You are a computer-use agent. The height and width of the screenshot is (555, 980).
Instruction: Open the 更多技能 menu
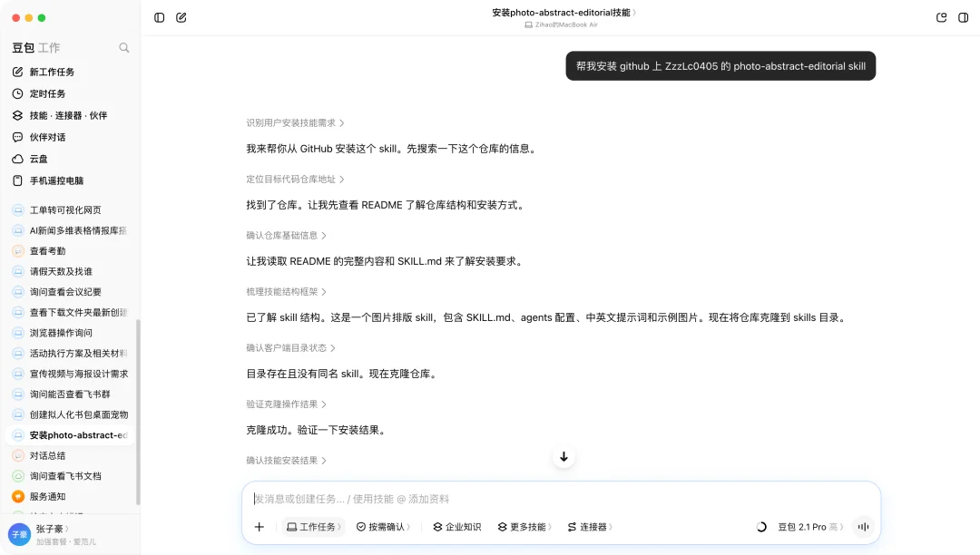click(525, 527)
